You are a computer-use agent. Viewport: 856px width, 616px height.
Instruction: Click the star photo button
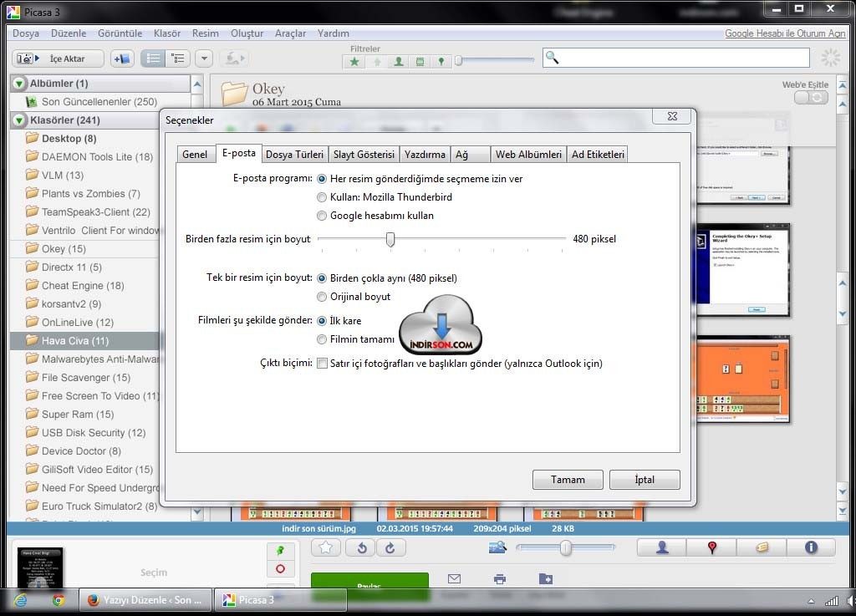(x=326, y=547)
